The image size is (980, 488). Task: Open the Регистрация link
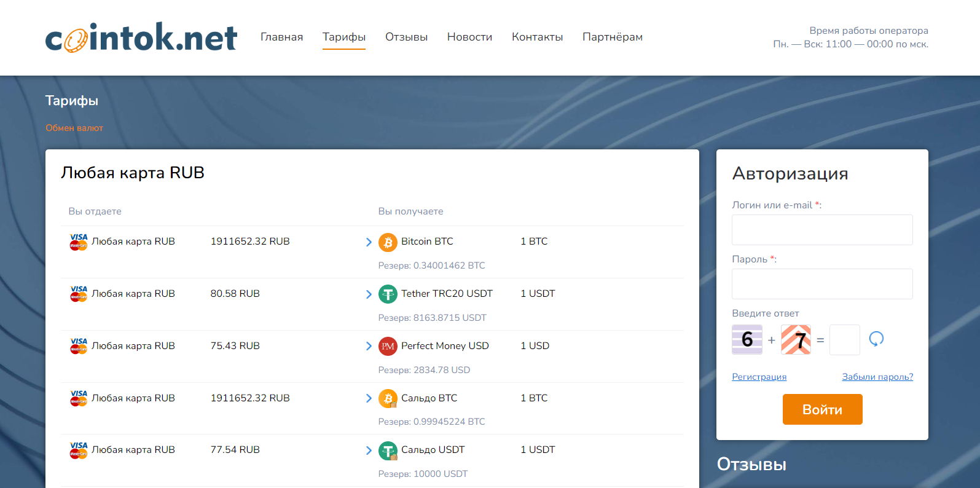click(x=759, y=377)
